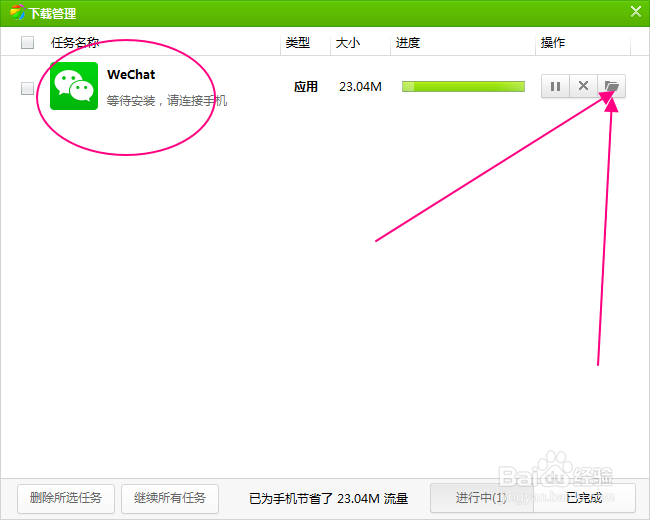This screenshot has width=650, height=520.
Task: Switch to the 进行中(1) tab
Action: coord(482,498)
